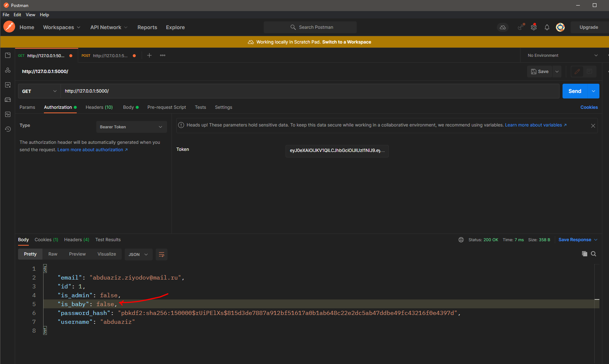Open Learn more about authorization link
The height and width of the screenshot is (364, 609).
tap(93, 150)
